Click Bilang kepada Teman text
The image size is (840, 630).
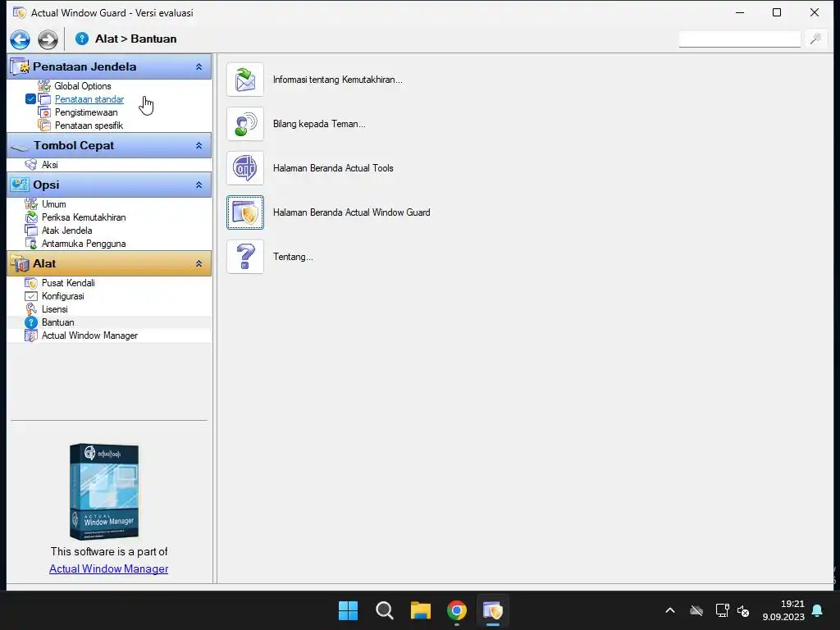pyautogui.click(x=319, y=125)
